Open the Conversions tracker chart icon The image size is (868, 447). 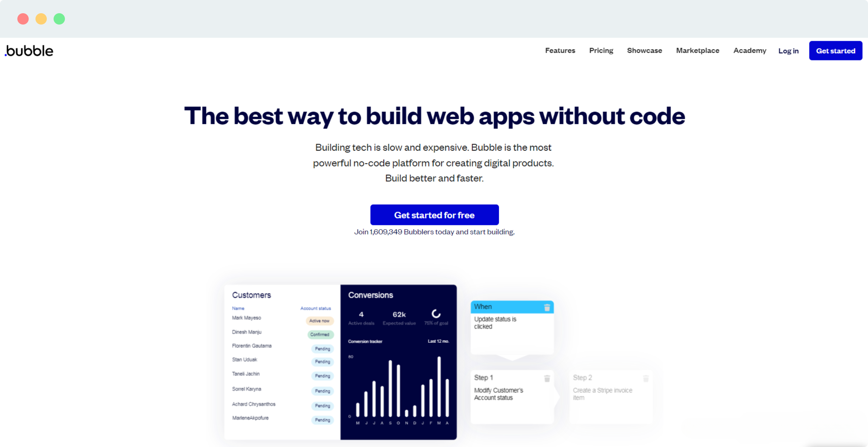coord(436,313)
